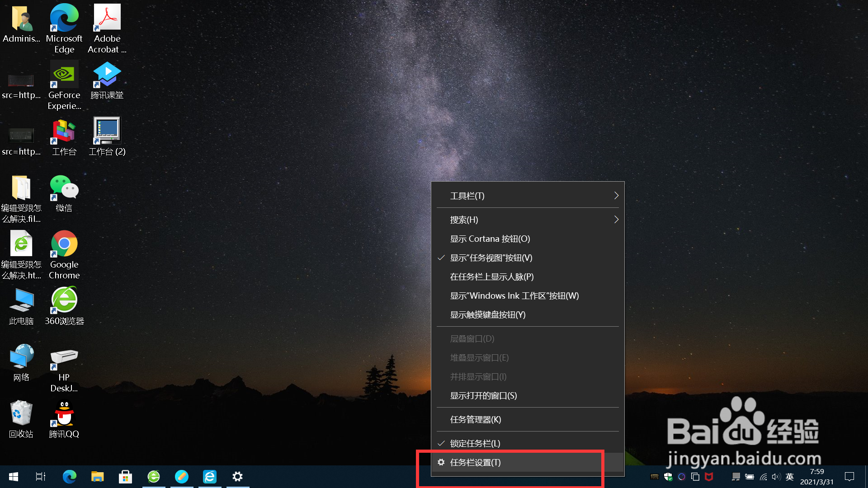
Task: Open the Recycle Bin (回收站)
Action: coord(21,413)
